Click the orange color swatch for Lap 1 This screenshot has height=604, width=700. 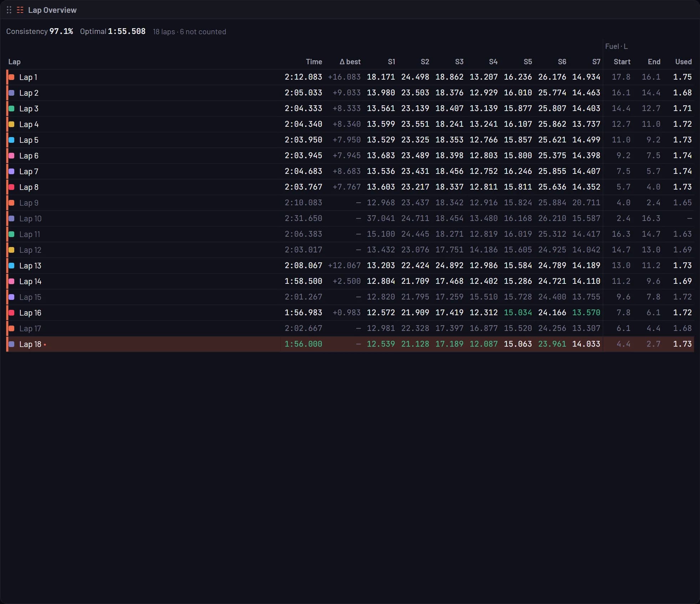pos(11,77)
